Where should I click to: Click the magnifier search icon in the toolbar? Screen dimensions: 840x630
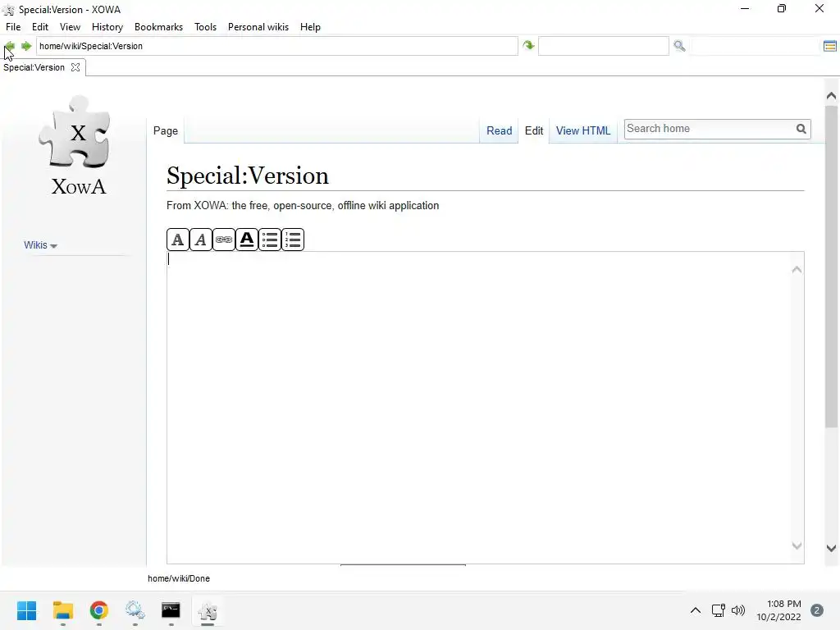tap(679, 46)
